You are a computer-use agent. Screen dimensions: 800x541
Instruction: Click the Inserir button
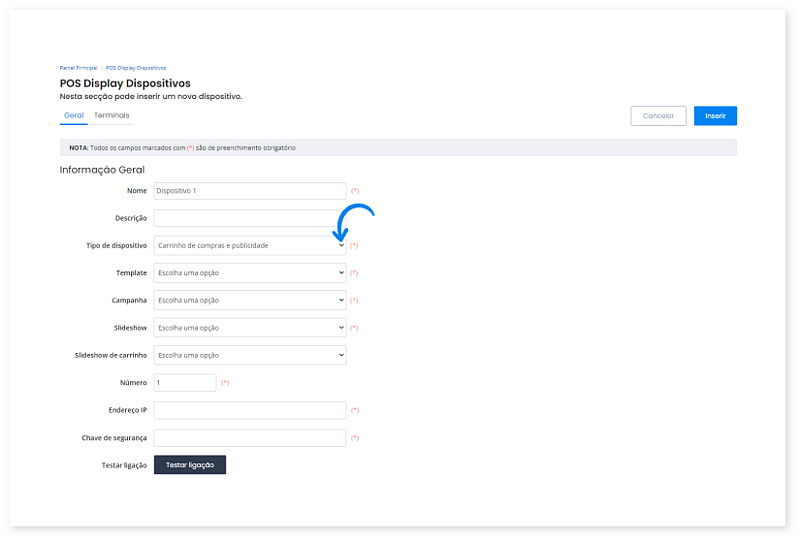tap(715, 116)
